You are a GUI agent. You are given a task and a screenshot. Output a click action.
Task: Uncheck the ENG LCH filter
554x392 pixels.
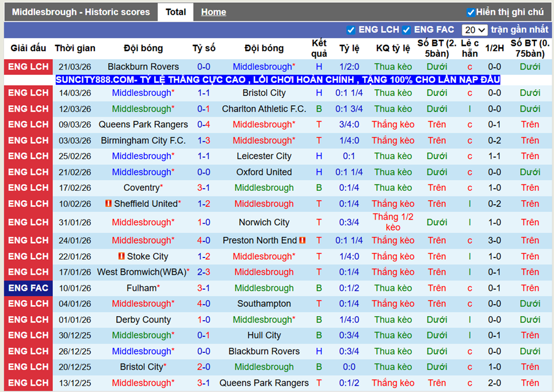click(351, 29)
